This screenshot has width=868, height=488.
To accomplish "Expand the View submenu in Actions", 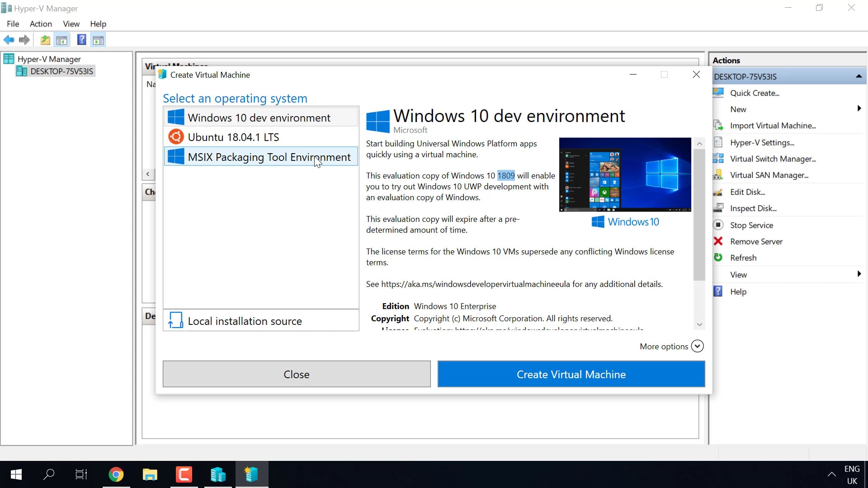I will pyautogui.click(x=859, y=274).
